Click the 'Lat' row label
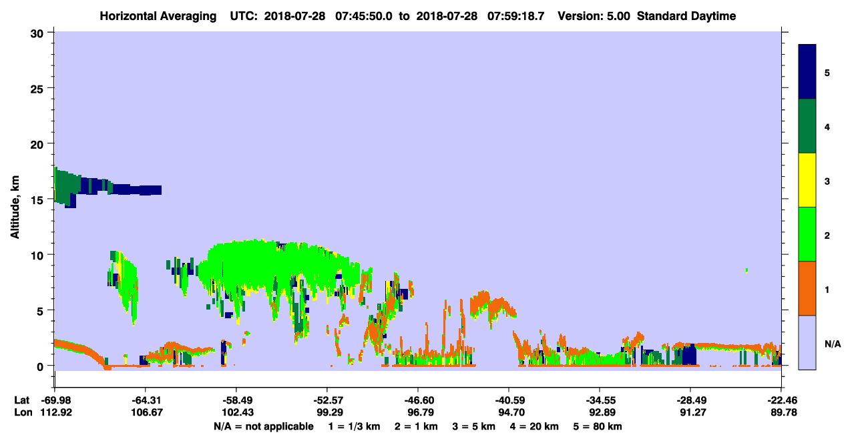868x445 pixels. 21,400
